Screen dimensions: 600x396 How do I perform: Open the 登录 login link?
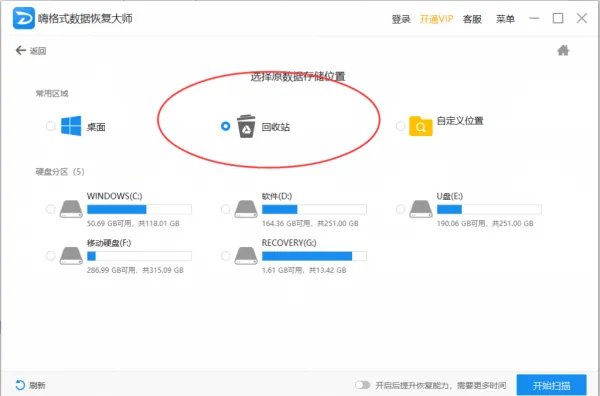401,19
